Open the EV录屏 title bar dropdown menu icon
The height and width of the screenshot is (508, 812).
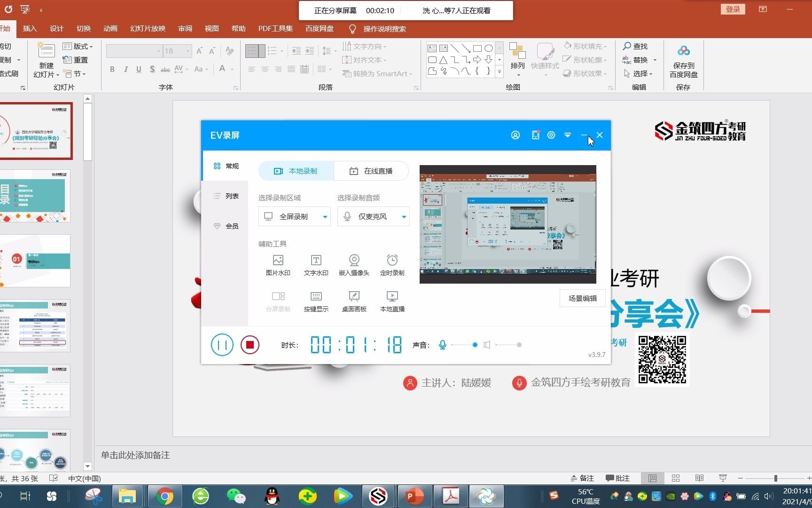tap(568, 135)
